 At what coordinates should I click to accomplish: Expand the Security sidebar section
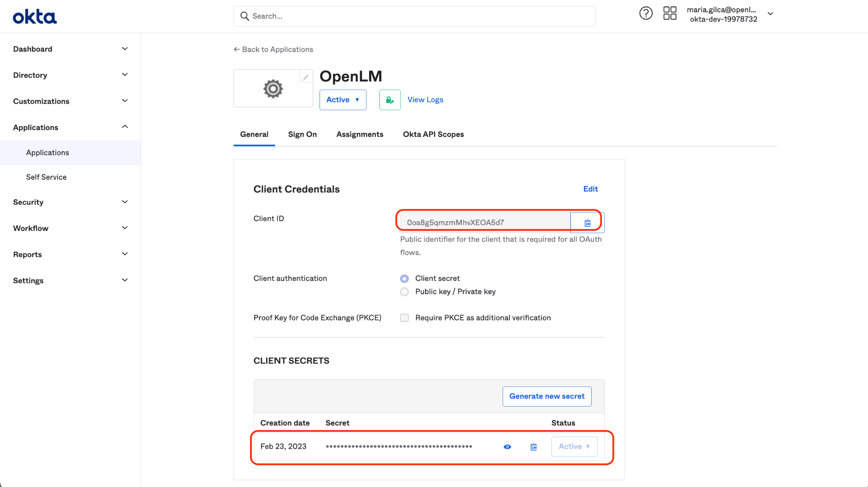click(70, 202)
